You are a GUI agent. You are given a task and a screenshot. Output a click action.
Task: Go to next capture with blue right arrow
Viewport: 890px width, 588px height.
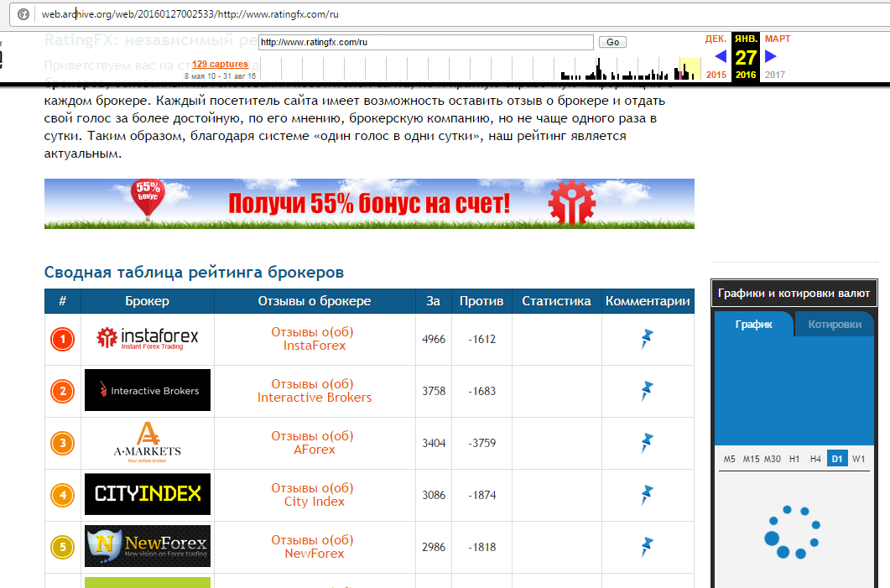tap(770, 56)
